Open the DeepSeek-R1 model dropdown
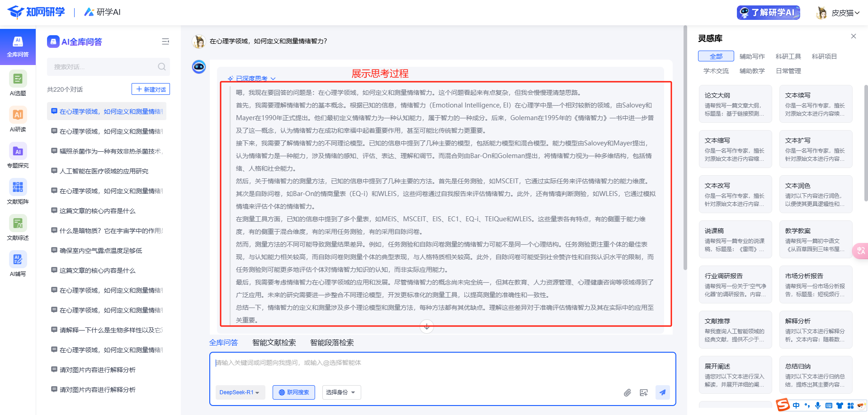868x415 pixels. (239, 392)
